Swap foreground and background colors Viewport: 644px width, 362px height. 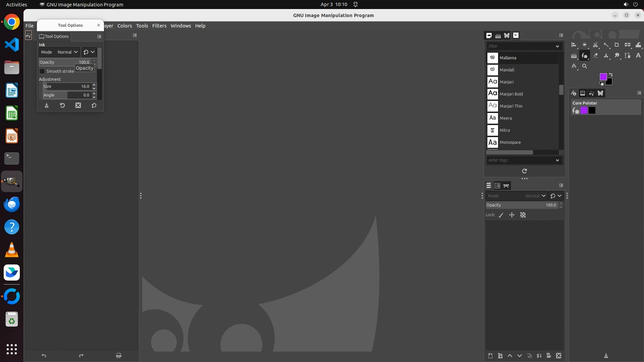click(611, 75)
